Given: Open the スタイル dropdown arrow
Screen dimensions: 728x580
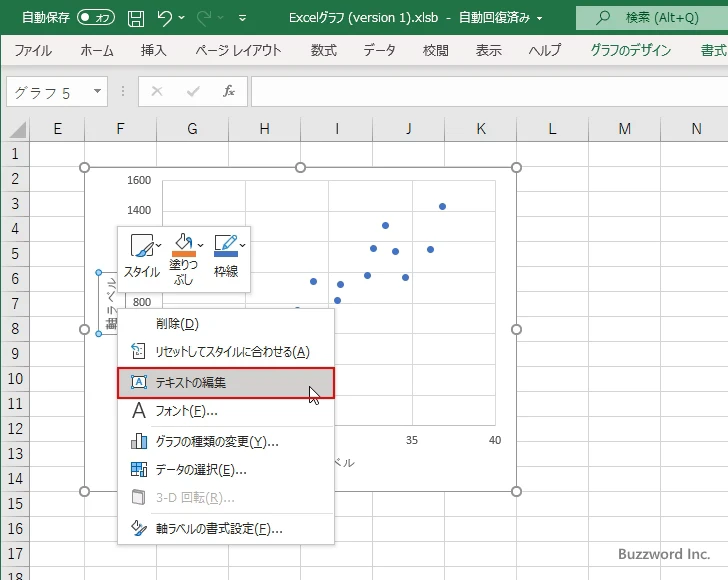Looking at the screenshot, I should [159, 245].
